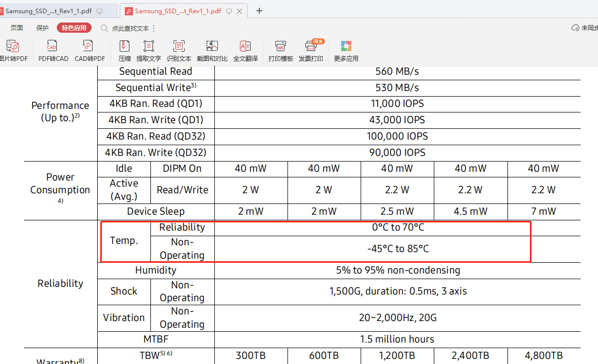Select the 7 mW Device Sleep value

(x=543, y=211)
